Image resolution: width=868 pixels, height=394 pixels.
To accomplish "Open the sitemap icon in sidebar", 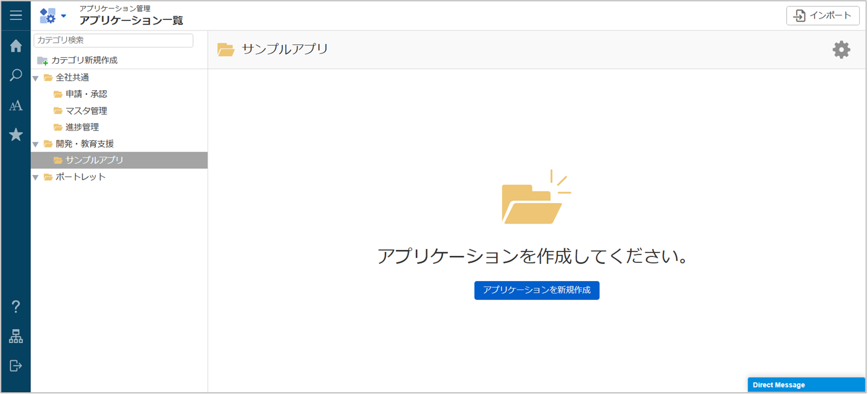I will pyautogui.click(x=16, y=337).
